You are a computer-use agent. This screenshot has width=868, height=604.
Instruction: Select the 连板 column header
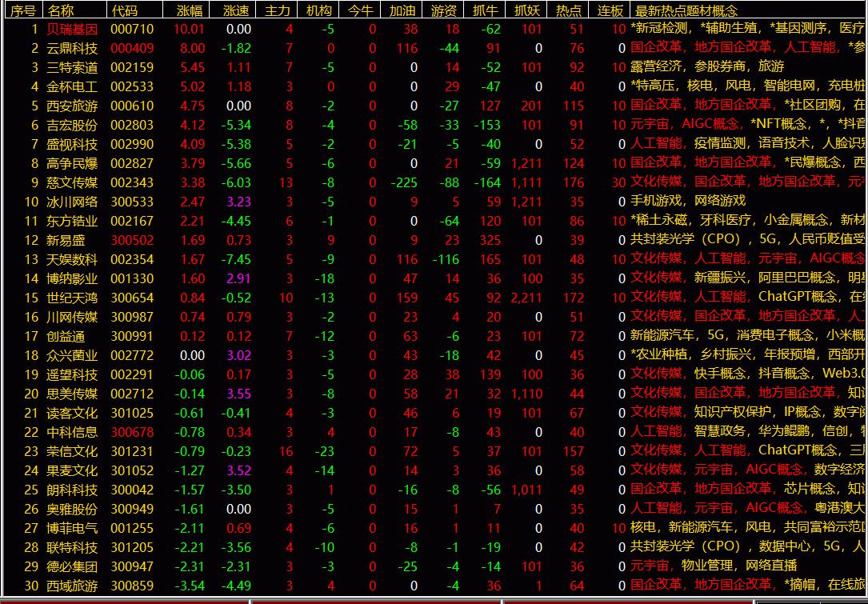610,10
